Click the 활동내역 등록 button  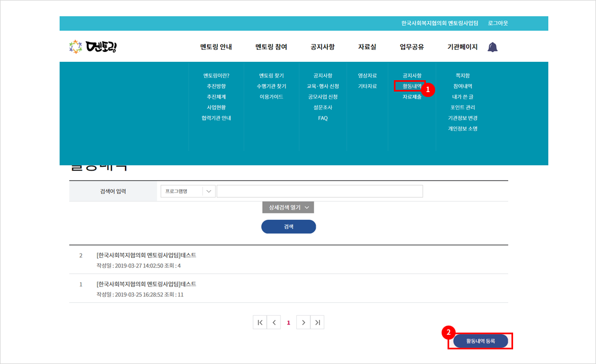[480, 341]
